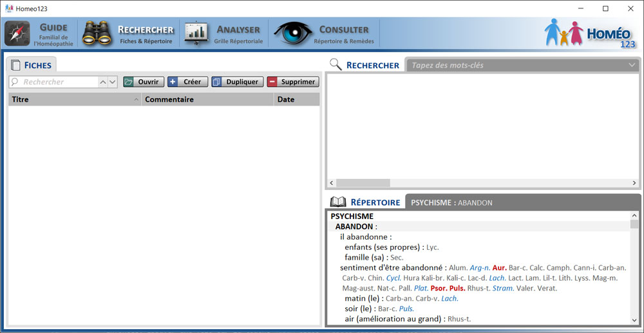Click the search results horizontal scrollbar thumb
644x333 pixels.
coord(363,183)
